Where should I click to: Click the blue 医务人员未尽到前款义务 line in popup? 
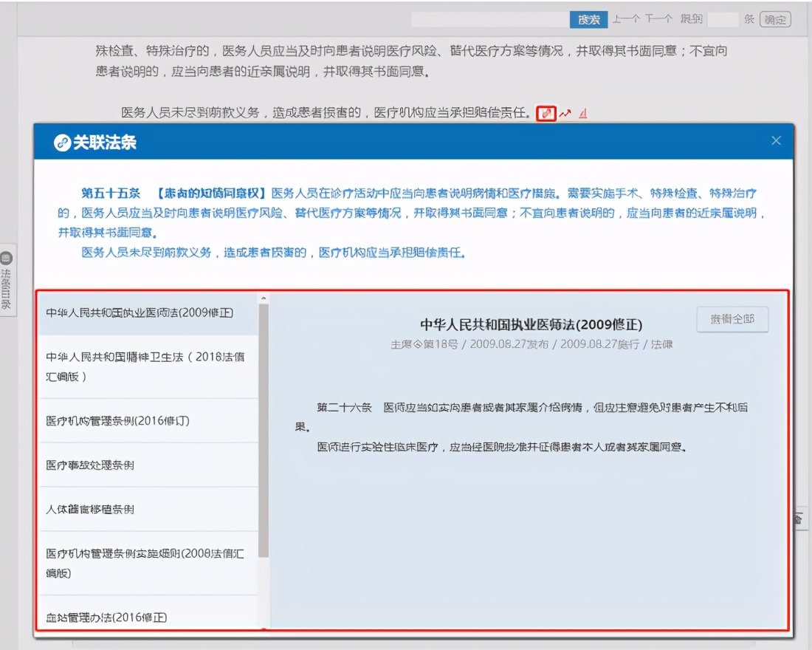pos(273,253)
